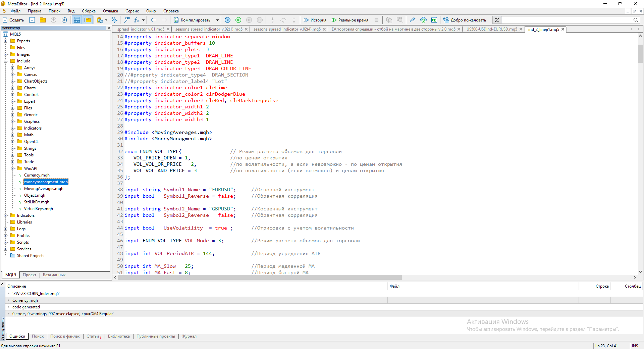Open the Сборка menu
The height and width of the screenshot is (349, 644).
coord(89,11)
